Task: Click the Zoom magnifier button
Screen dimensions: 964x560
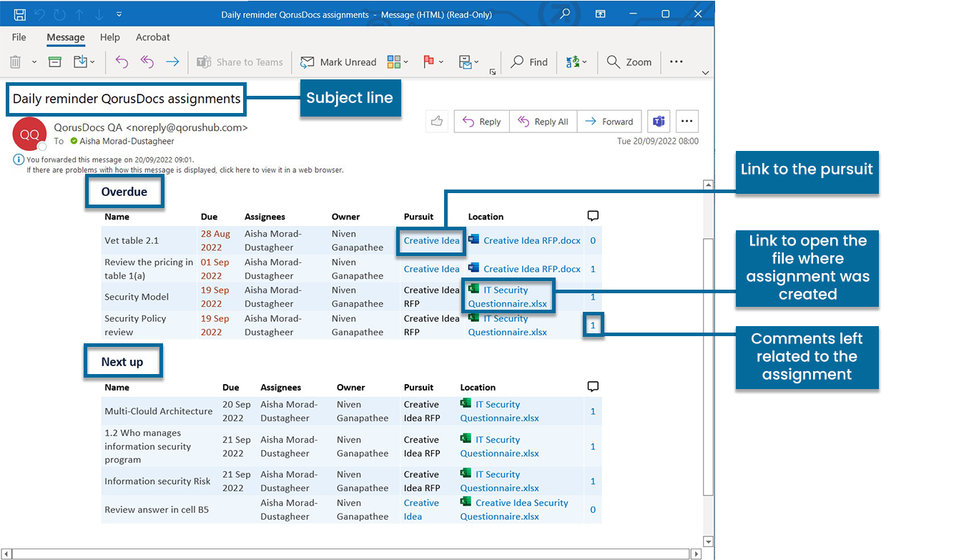Action: pos(629,62)
